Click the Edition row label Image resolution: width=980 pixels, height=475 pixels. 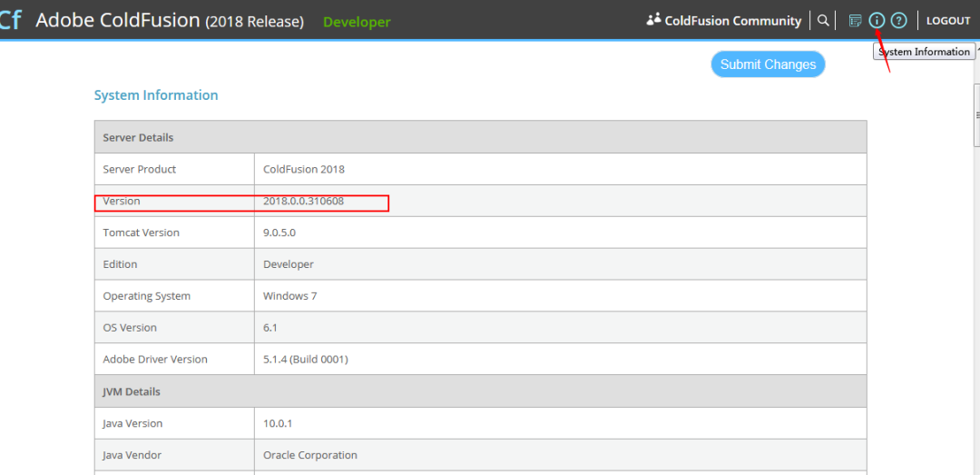pyautogui.click(x=120, y=264)
